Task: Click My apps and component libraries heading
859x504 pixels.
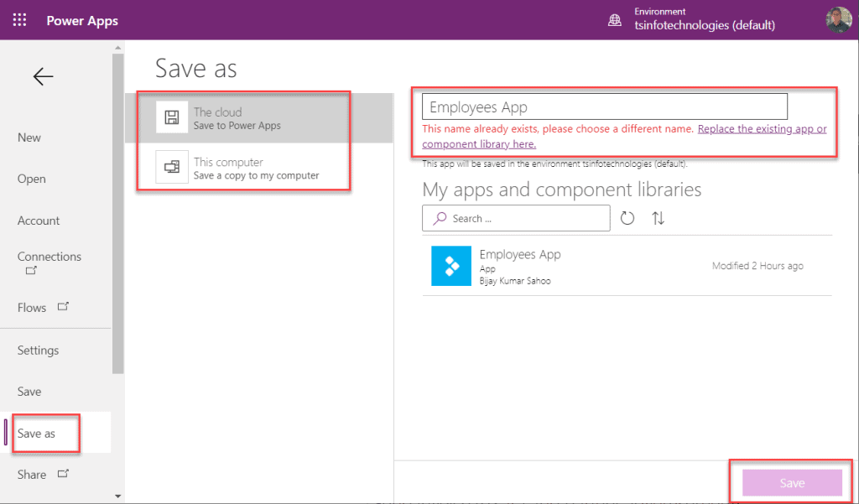Action: (561, 190)
